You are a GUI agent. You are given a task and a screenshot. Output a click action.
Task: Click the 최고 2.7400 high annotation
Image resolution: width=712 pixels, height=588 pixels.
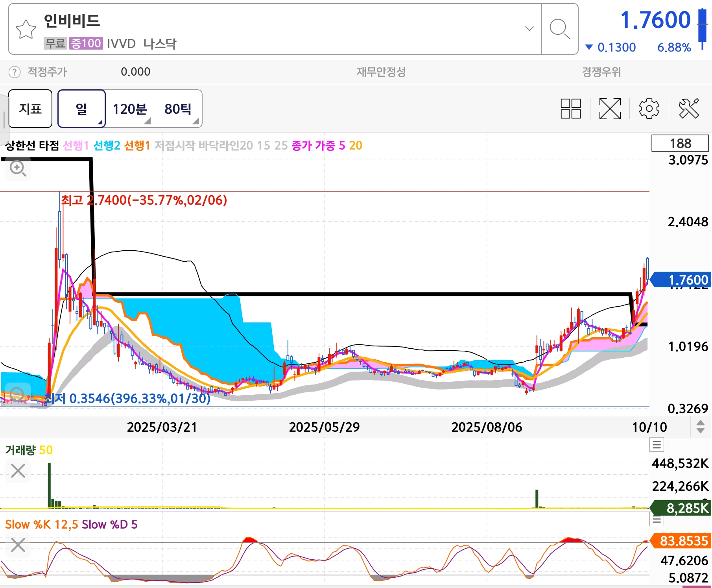click(x=144, y=200)
